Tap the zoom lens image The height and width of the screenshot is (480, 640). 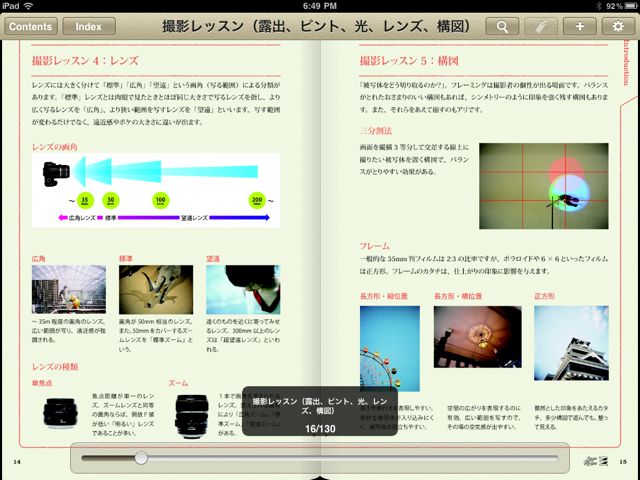(x=191, y=416)
